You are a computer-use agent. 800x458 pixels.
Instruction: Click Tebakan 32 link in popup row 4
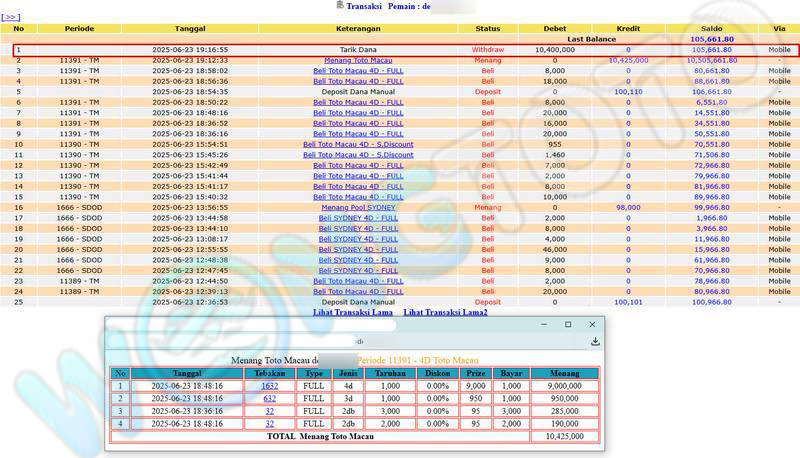click(x=270, y=423)
